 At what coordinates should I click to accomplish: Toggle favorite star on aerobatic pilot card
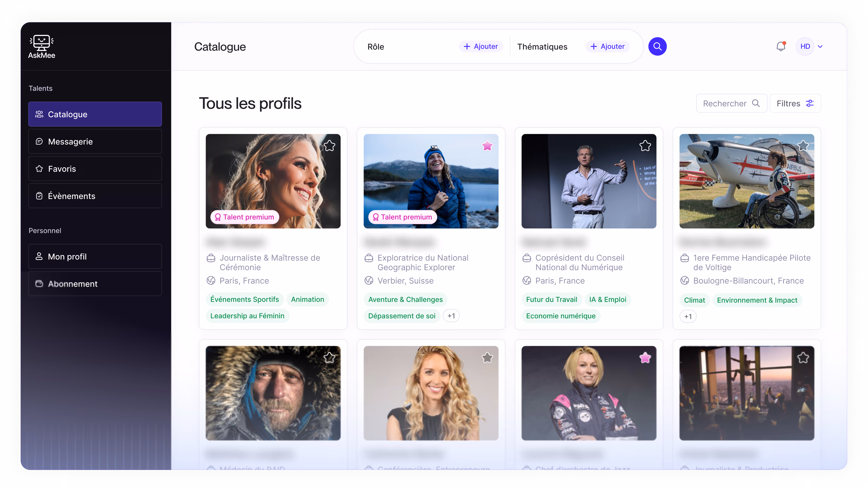pyautogui.click(x=803, y=146)
